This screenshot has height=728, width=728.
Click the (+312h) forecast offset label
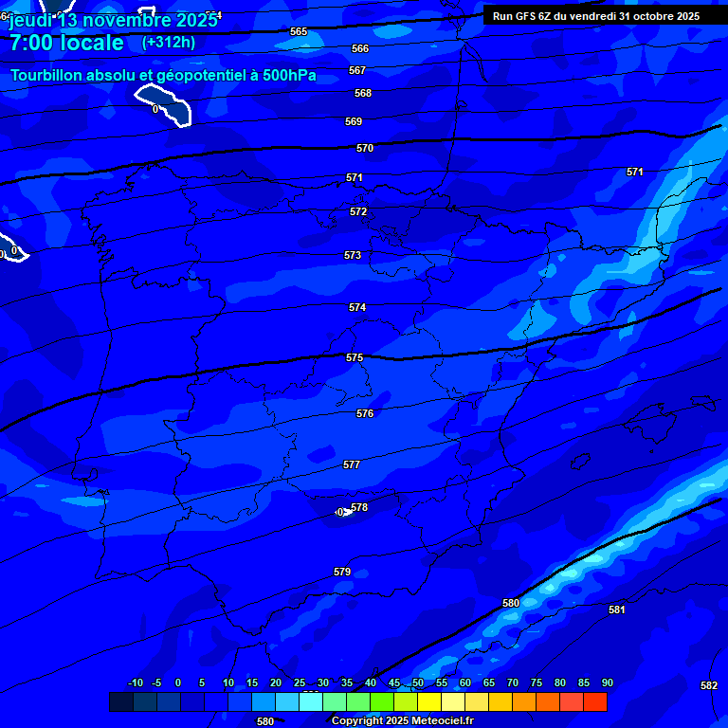coord(168,43)
